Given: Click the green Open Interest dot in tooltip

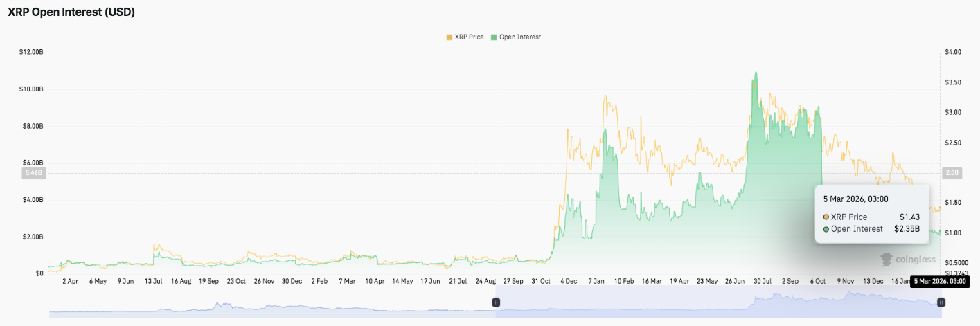Looking at the screenshot, I should pyautogui.click(x=826, y=229).
